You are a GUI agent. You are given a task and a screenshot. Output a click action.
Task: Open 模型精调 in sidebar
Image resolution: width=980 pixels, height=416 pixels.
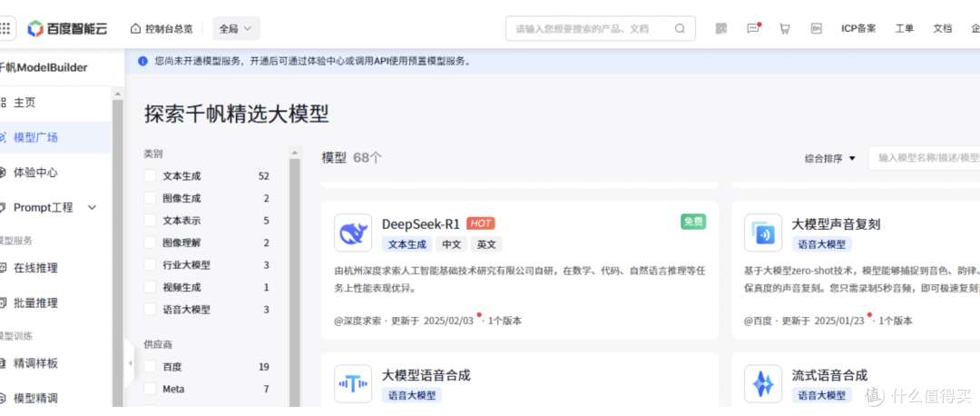tap(35, 399)
